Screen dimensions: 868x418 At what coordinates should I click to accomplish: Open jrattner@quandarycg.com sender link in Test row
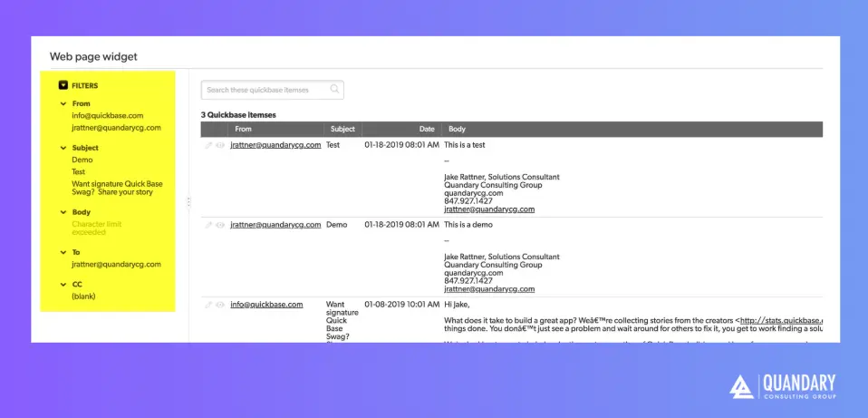point(275,145)
